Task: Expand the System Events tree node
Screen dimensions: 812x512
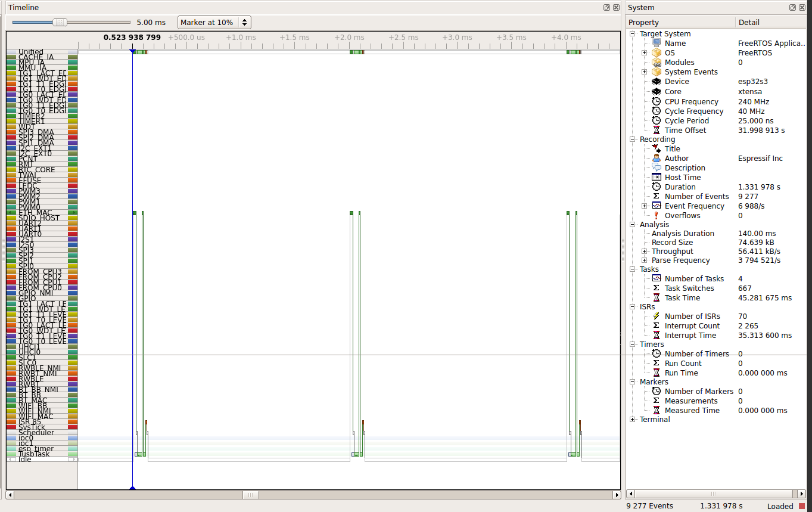Action: tap(644, 72)
